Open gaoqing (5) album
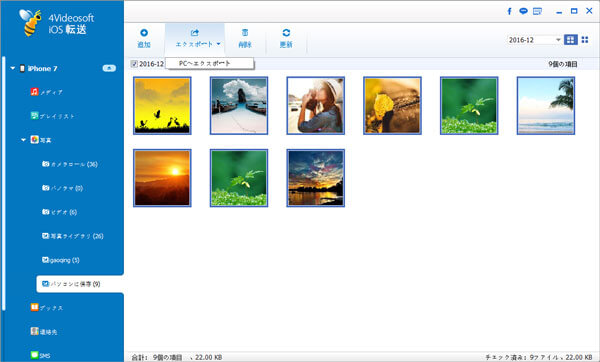This screenshot has width=600, height=362. 60,260
